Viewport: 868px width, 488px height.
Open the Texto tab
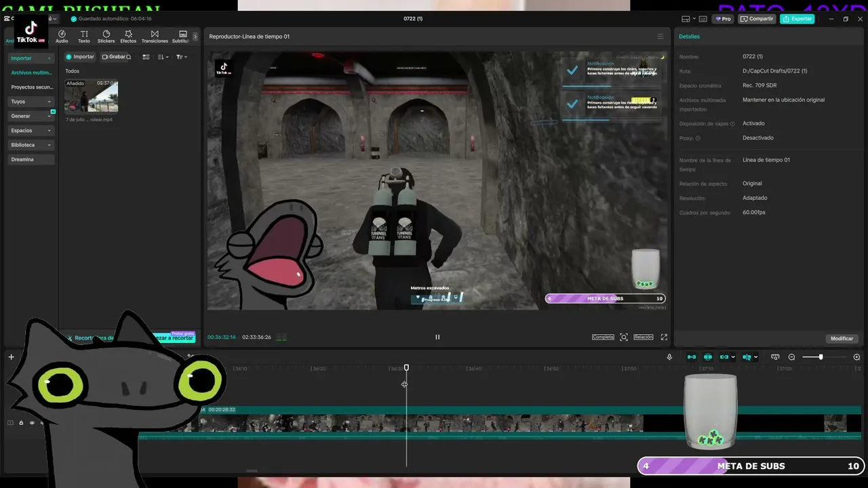(84, 37)
